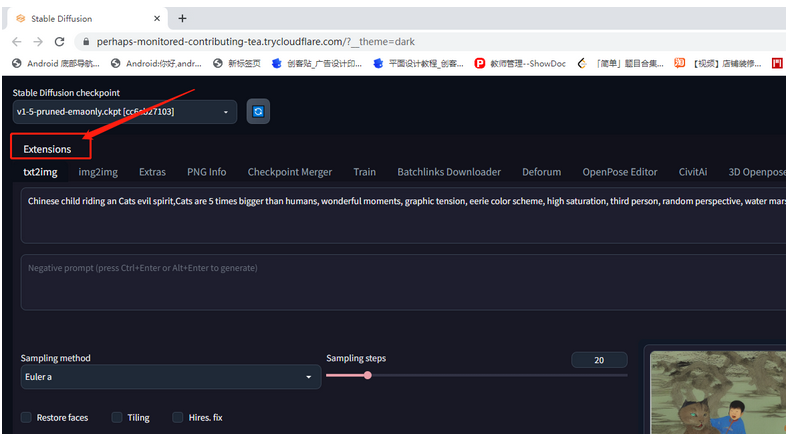Switch to the Extras tab
The width and height of the screenshot is (786, 434).
click(x=152, y=172)
